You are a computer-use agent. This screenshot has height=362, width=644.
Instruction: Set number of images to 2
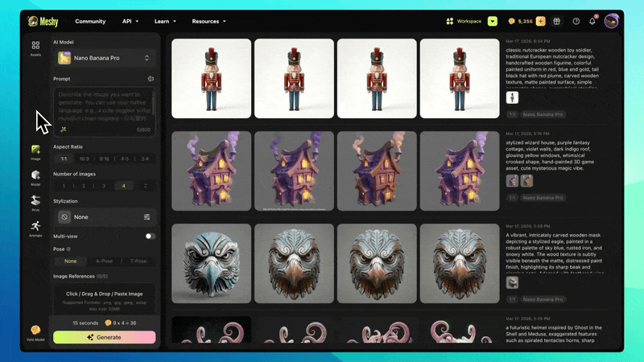[84, 186]
